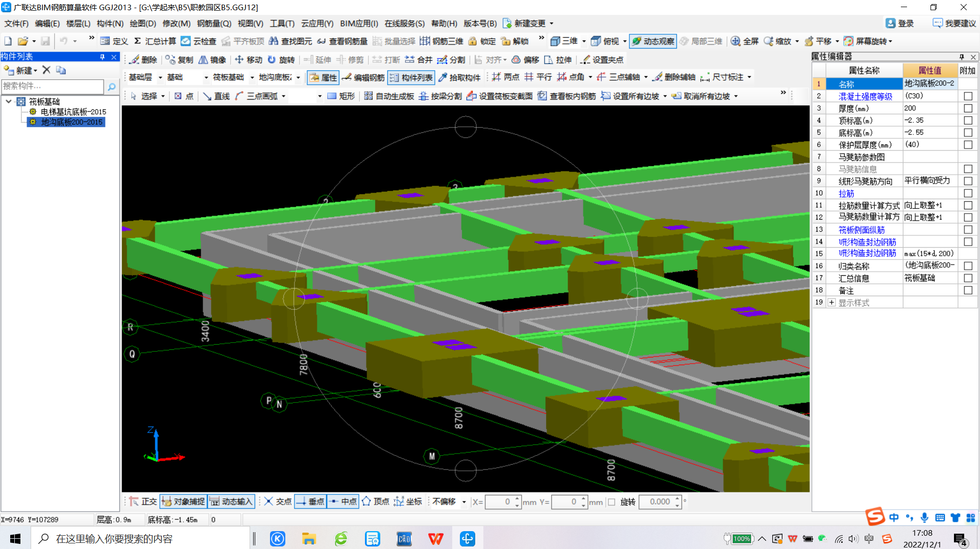Click the 解锁 unlock icon

pos(506,41)
